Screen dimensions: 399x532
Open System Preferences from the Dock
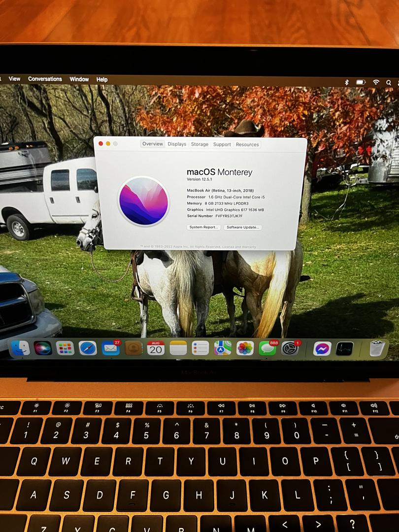290,348
